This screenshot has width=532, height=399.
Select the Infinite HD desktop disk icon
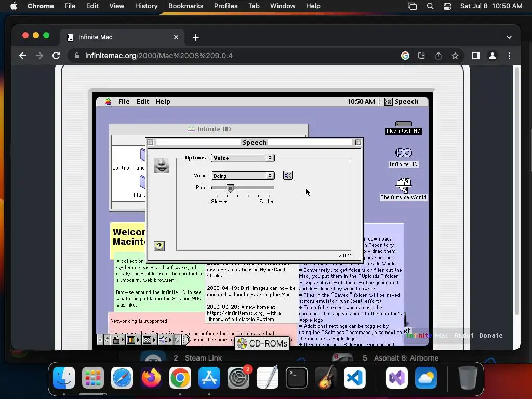[x=403, y=158]
